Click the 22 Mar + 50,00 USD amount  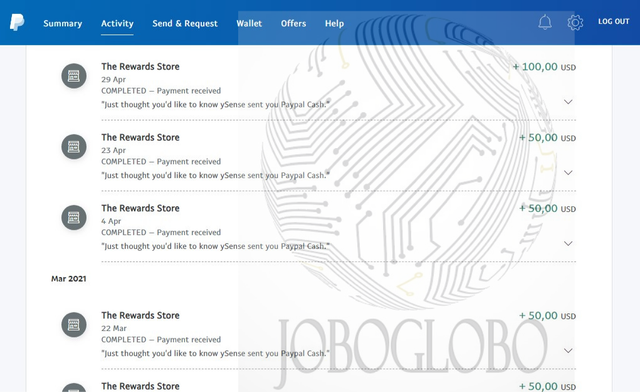tap(547, 316)
